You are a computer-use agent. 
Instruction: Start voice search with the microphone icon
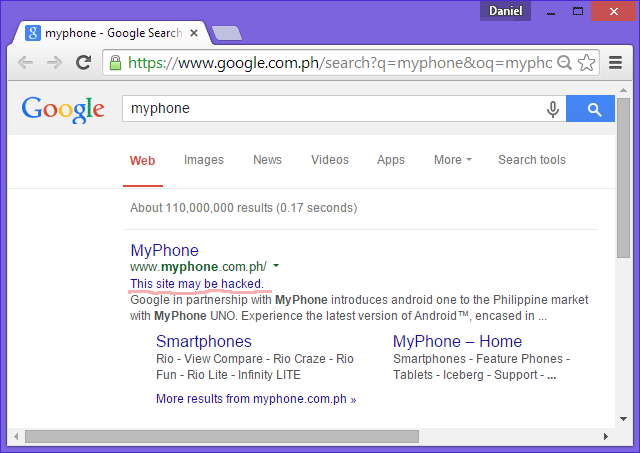click(x=553, y=109)
